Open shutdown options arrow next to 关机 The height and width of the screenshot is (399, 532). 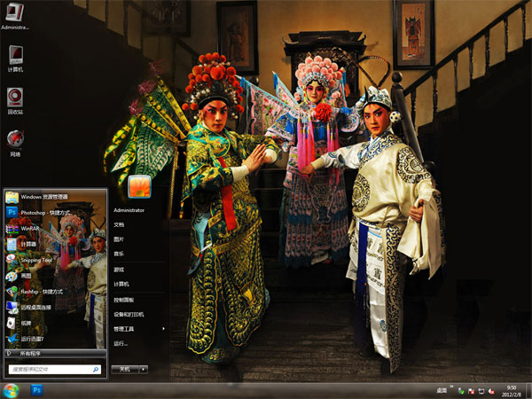(x=144, y=369)
